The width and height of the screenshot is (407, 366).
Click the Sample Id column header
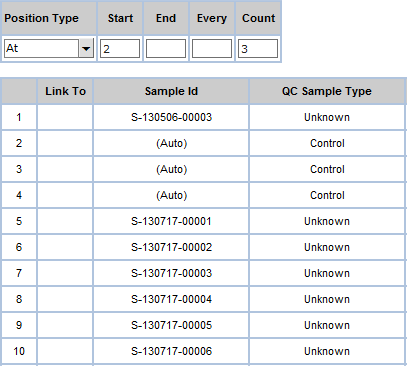(171, 91)
